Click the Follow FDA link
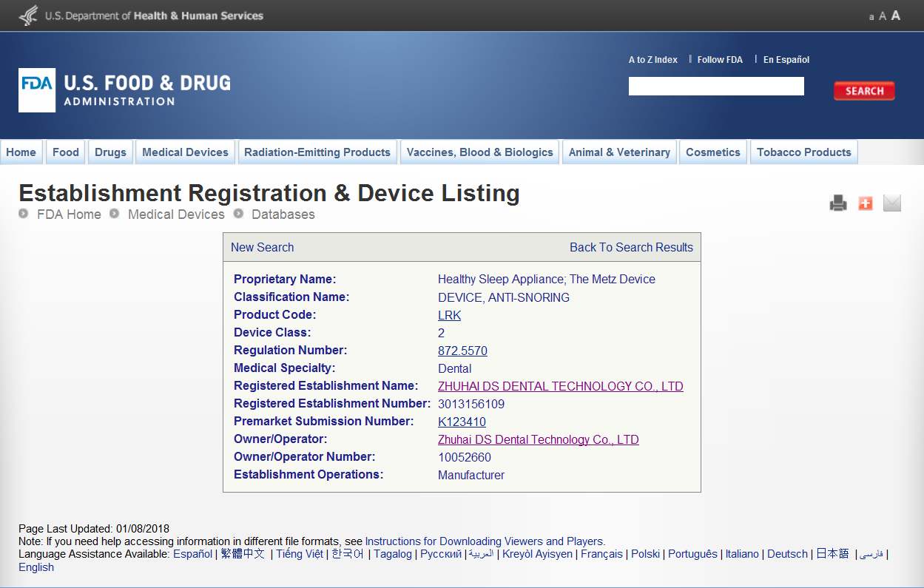 click(720, 60)
